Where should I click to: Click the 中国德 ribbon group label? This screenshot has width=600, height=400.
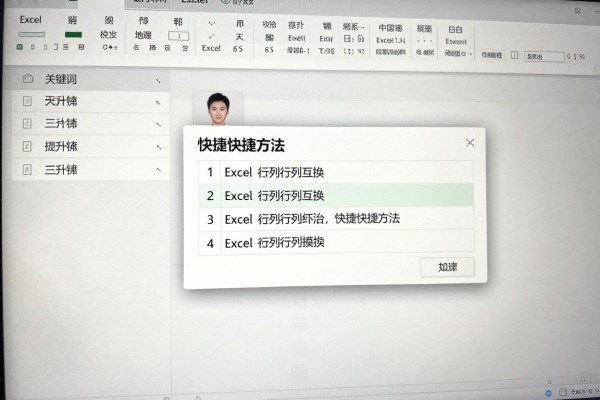[x=390, y=28]
